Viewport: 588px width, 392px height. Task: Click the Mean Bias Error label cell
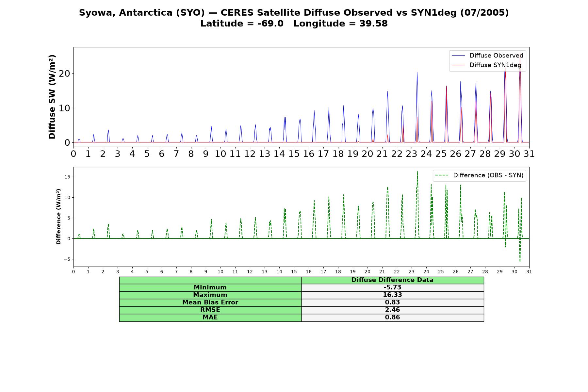coord(210,302)
